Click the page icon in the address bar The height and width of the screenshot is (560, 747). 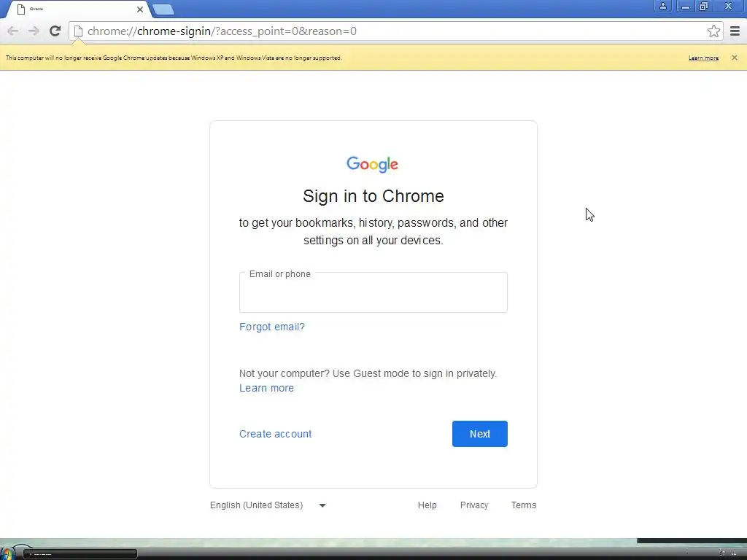coord(79,31)
